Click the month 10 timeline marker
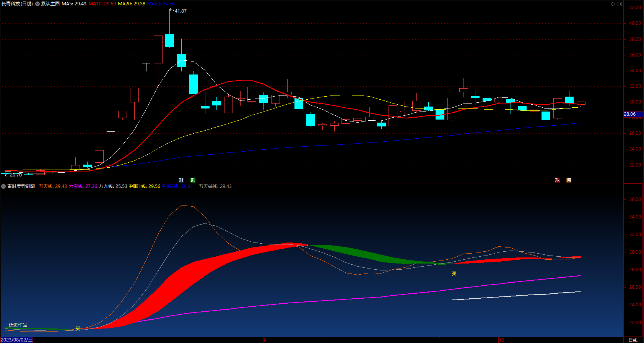This screenshot has height=343, width=644. pyautogui.click(x=501, y=340)
